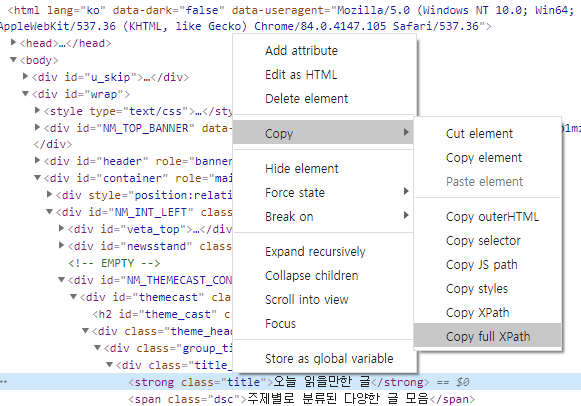Screen dimensions: 581x406
Task: Collapse the NM_INT_LEFT div node
Action: click(x=49, y=212)
